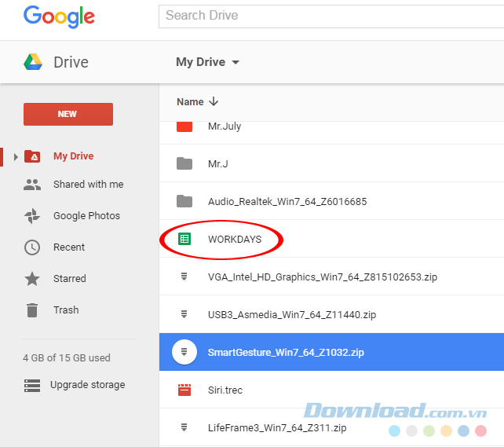The width and height of the screenshot is (504, 447).
Task: Show Starred items
Action: 70,278
